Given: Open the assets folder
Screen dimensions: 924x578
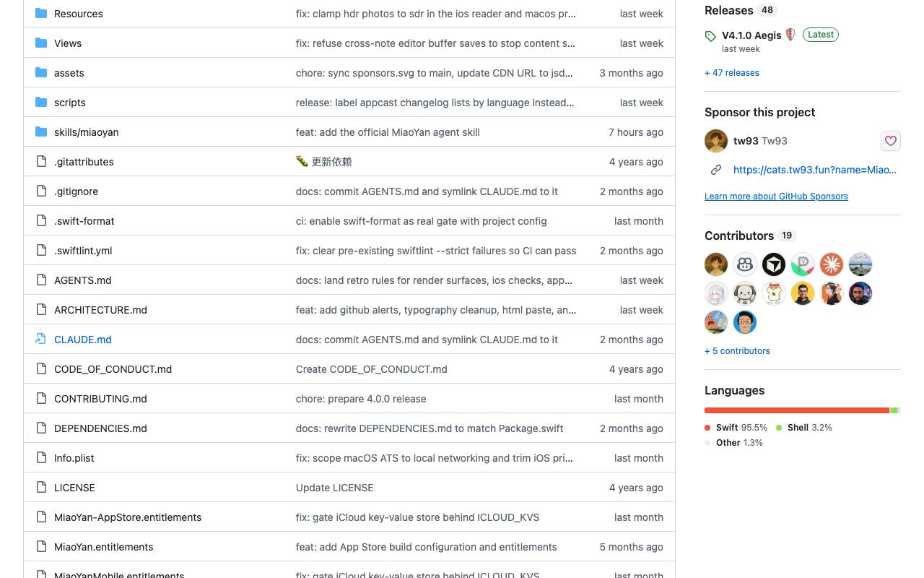Looking at the screenshot, I should [x=69, y=73].
